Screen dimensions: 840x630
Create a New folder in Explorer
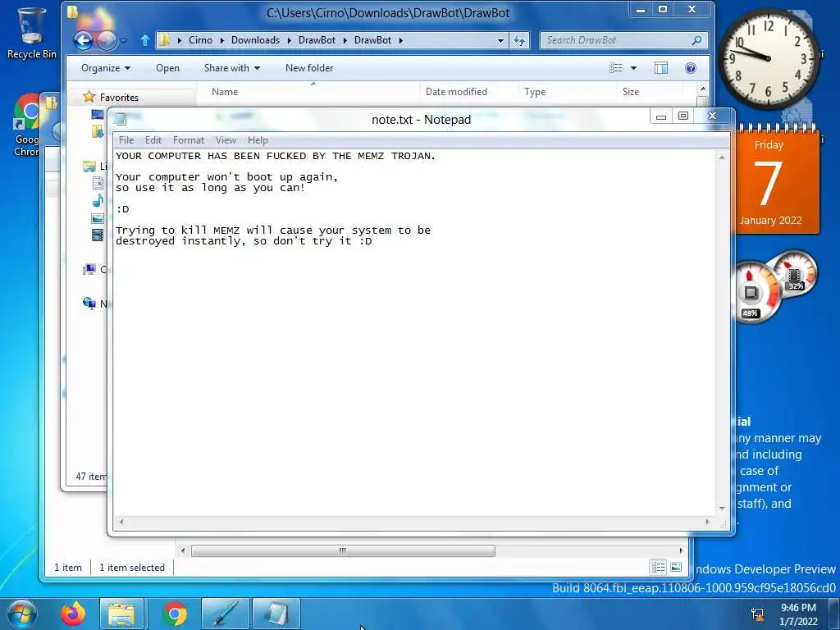click(x=309, y=68)
